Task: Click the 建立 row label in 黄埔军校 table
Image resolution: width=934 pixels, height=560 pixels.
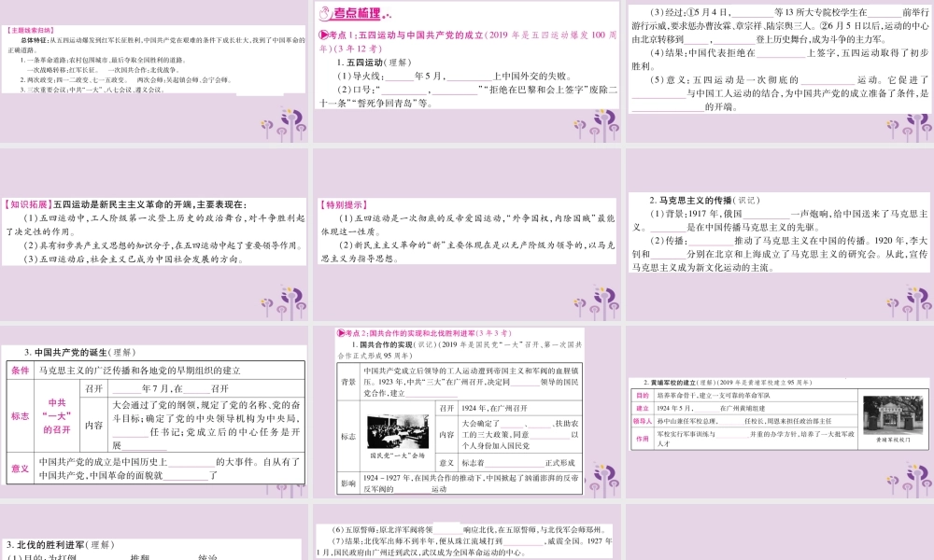Action: [643, 408]
